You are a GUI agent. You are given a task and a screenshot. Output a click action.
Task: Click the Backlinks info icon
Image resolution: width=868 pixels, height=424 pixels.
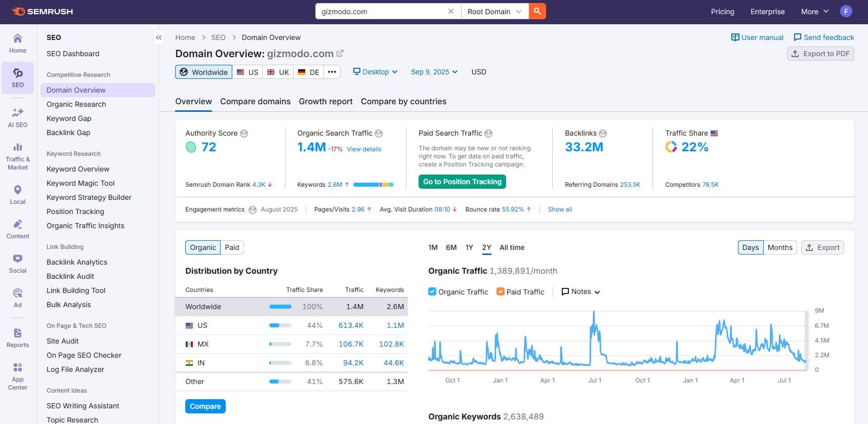[x=603, y=134]
